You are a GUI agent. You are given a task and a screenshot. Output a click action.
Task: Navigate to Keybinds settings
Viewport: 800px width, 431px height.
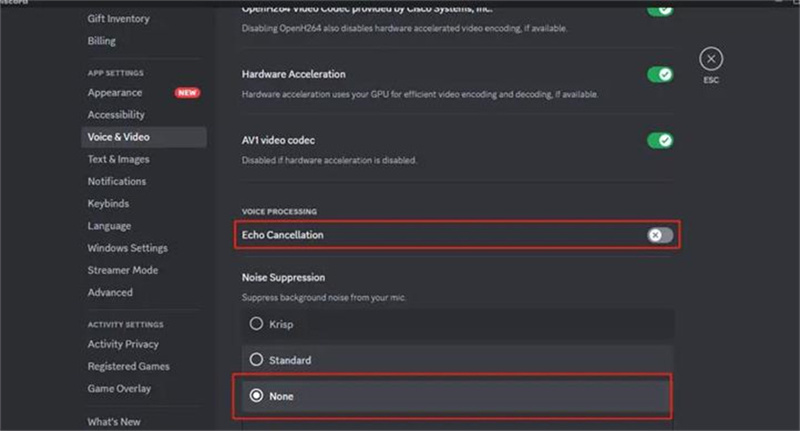point(108,203)
